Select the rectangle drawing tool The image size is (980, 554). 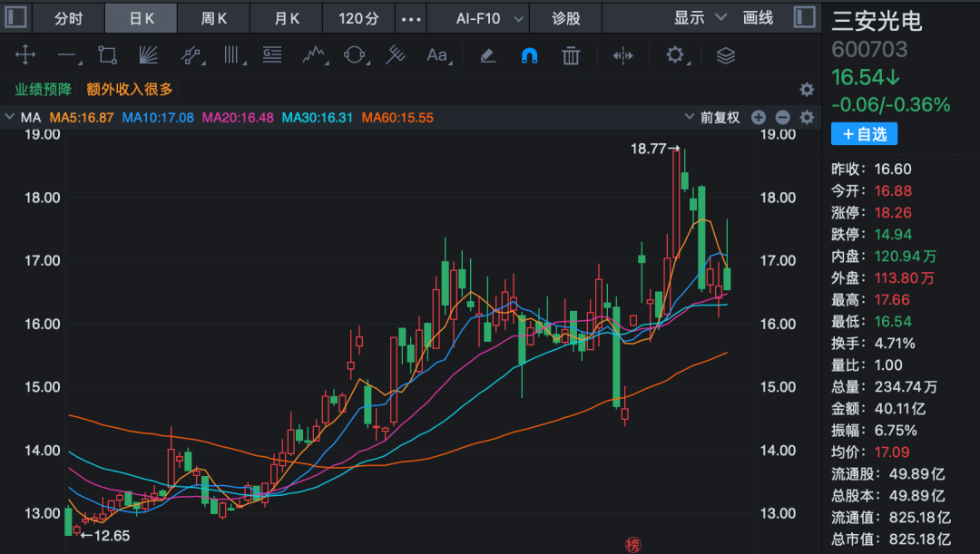[x=107, y=55]
